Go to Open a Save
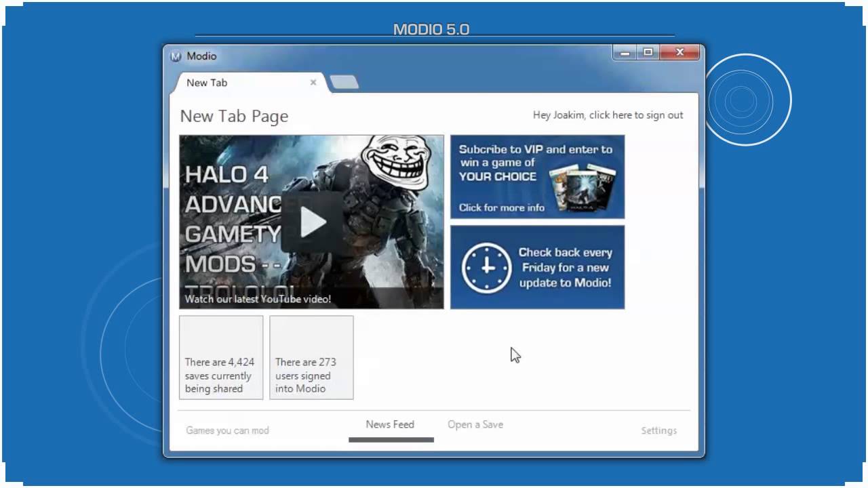 pos(475,424)
